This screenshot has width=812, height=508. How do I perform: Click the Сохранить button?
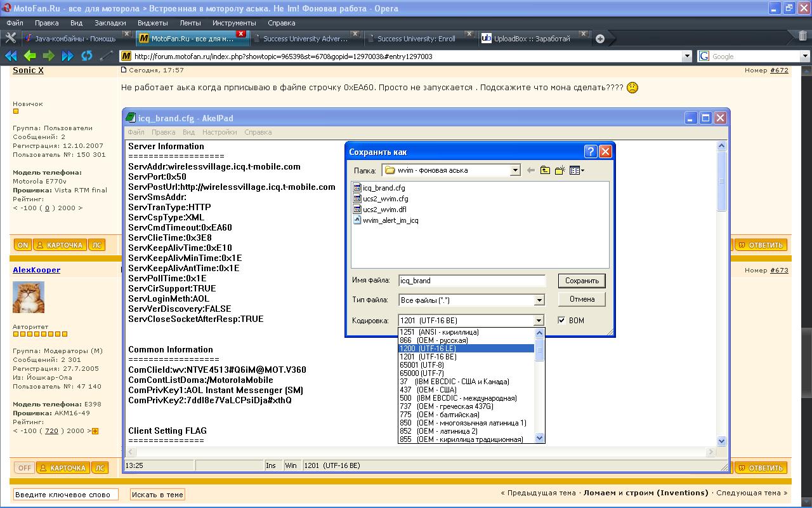(582, 281)
